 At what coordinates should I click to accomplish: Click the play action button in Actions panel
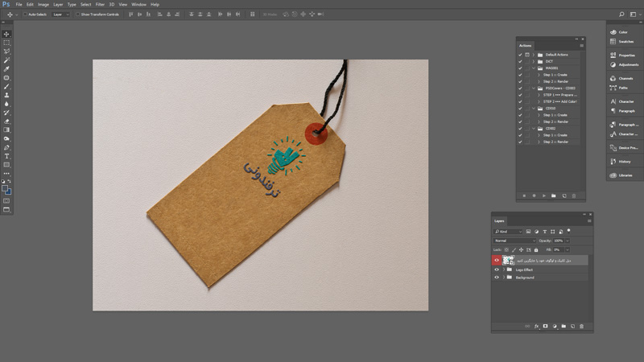point(544,195)
